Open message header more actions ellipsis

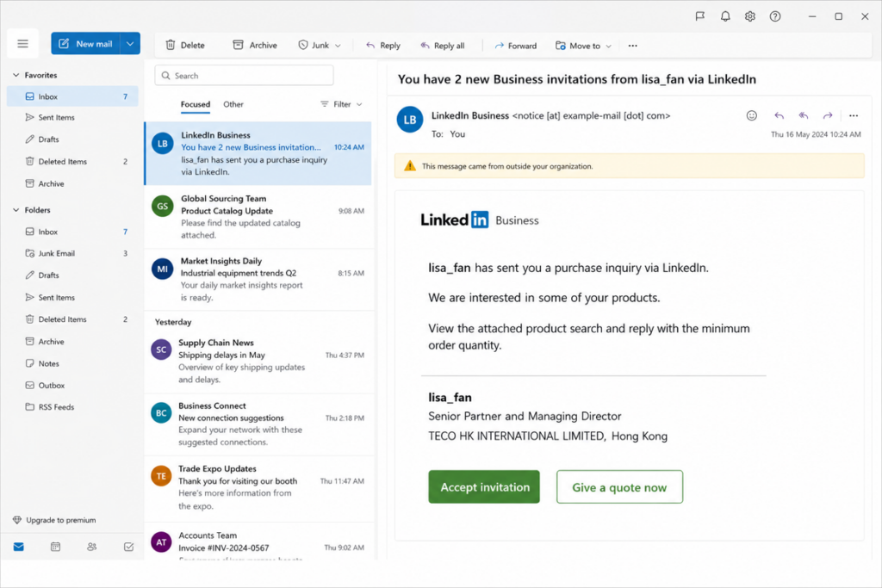(854, 116)
